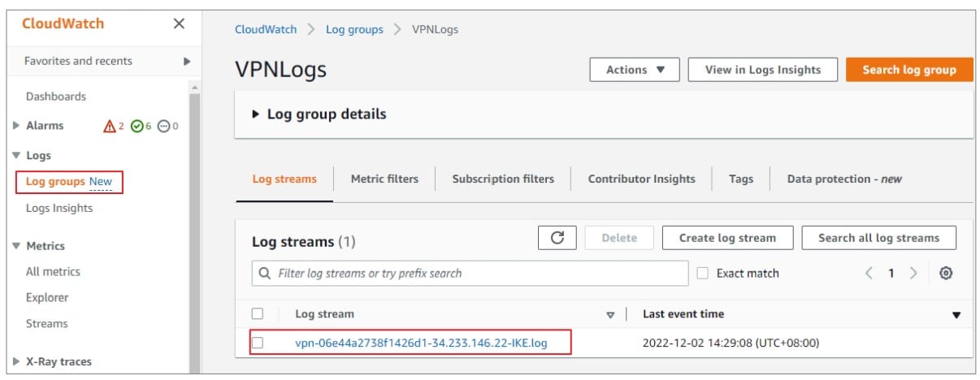Go to Log groups breadcrumb link
Screen dimensions: 980x380
(x=354, y=29)
